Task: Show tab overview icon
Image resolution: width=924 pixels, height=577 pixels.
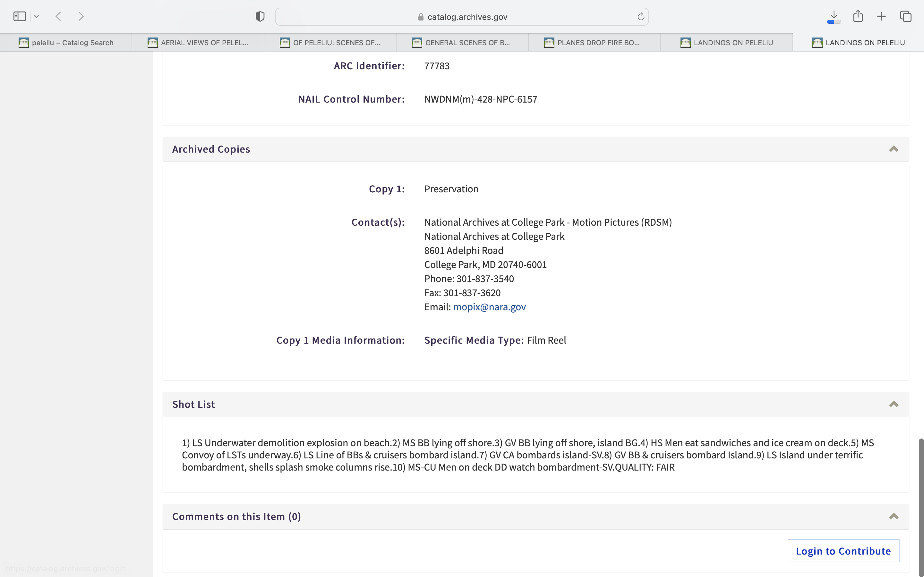Action: (906, 16)
